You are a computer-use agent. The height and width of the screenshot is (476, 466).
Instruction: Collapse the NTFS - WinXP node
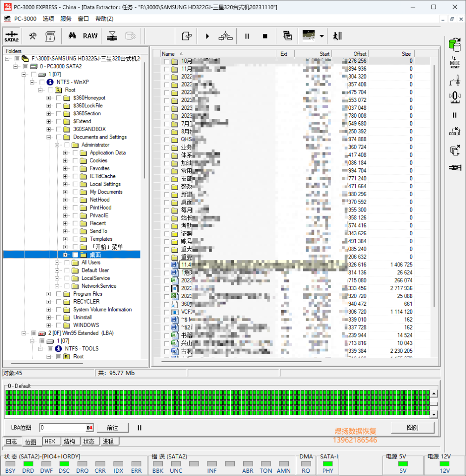coord(32,82)
